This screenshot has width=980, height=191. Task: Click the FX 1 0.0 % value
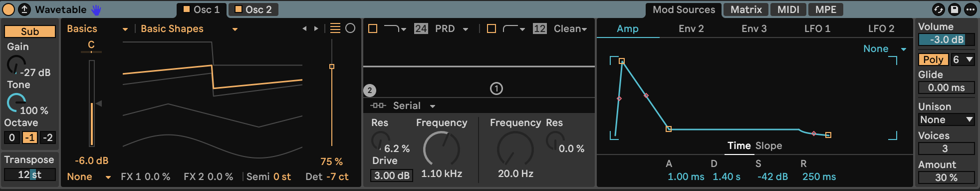click(x=158, y=177)
